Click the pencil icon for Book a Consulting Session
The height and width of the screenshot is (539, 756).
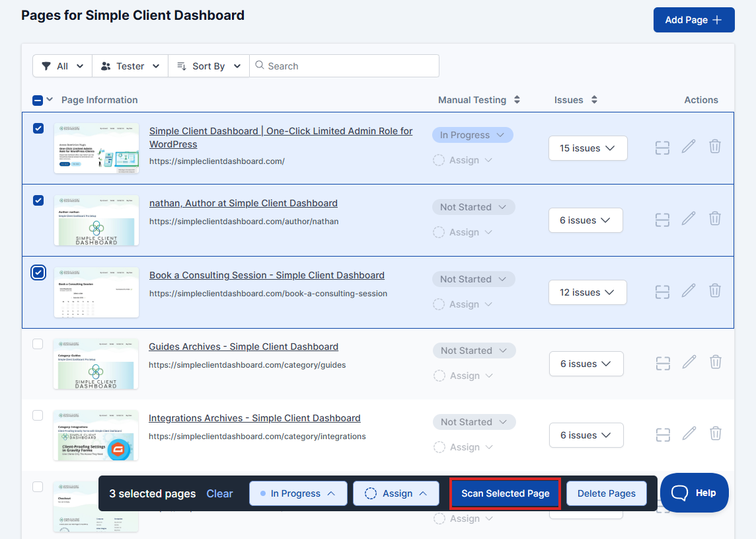pyautogui.click(x=689, y=290)
